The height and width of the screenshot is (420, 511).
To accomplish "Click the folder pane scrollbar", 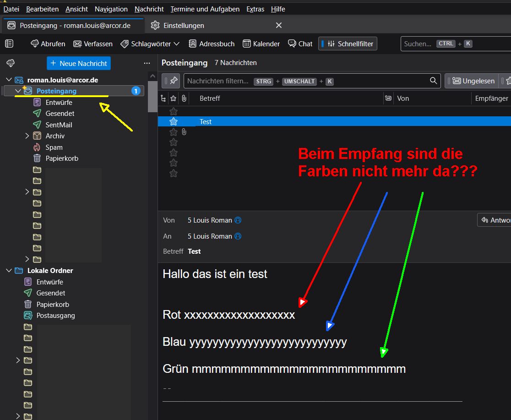I will 152,97.
